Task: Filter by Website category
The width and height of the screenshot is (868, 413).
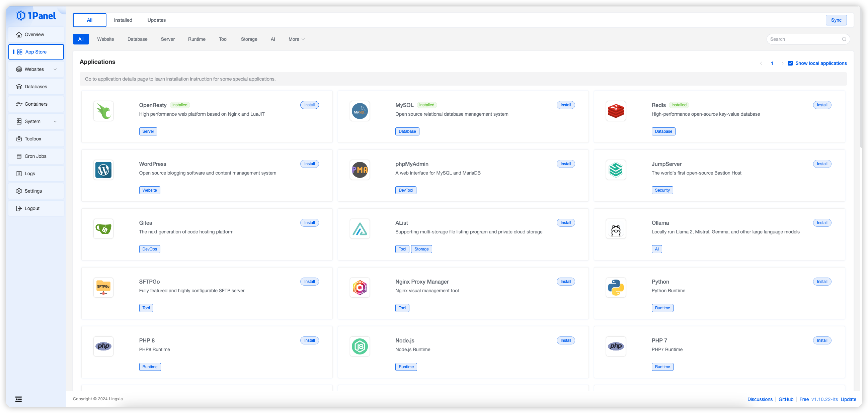Action: tap(105, 39)
